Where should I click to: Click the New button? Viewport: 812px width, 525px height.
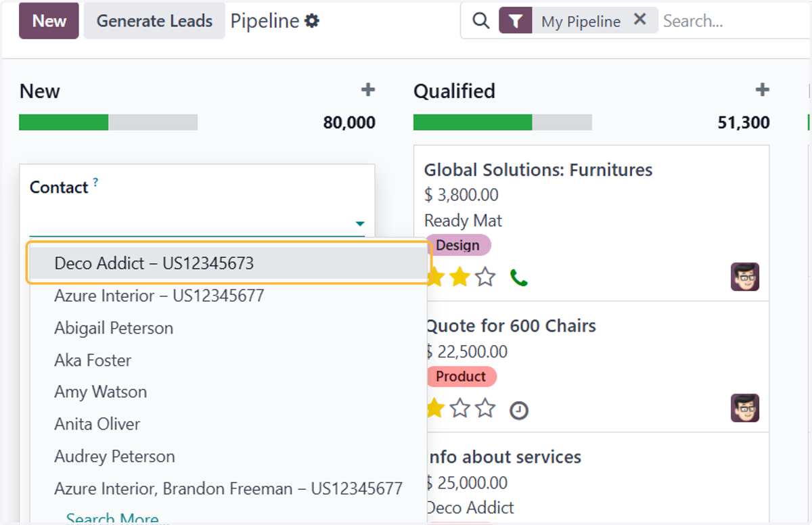pyautogui.click(x=49, y=20)
